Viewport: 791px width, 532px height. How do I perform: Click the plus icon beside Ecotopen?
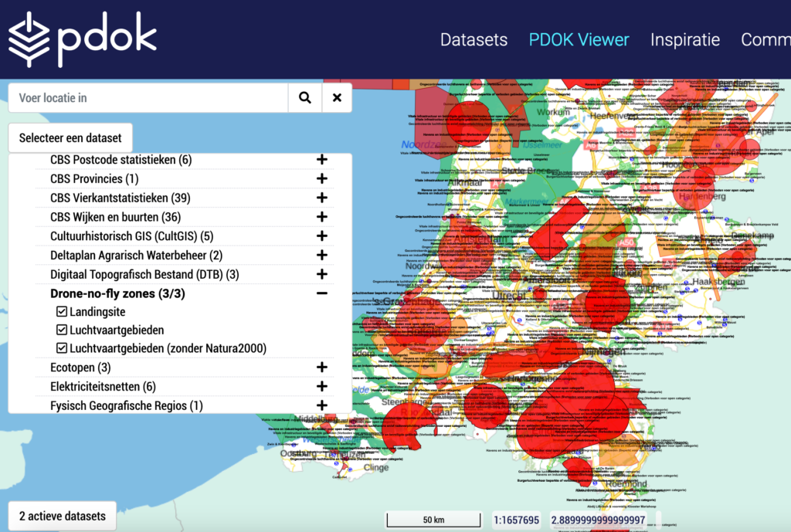click(x=322, y=368)
